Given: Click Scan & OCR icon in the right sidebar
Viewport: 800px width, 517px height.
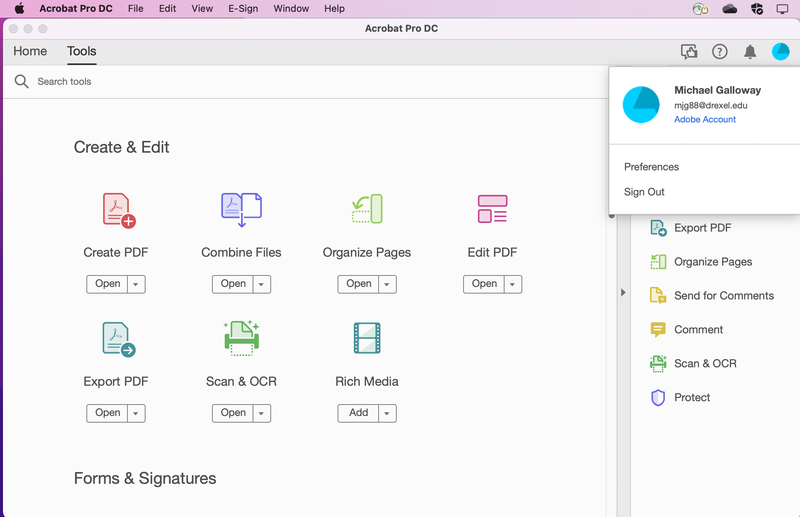Looking at the screenshot, I should pos(658,363).
